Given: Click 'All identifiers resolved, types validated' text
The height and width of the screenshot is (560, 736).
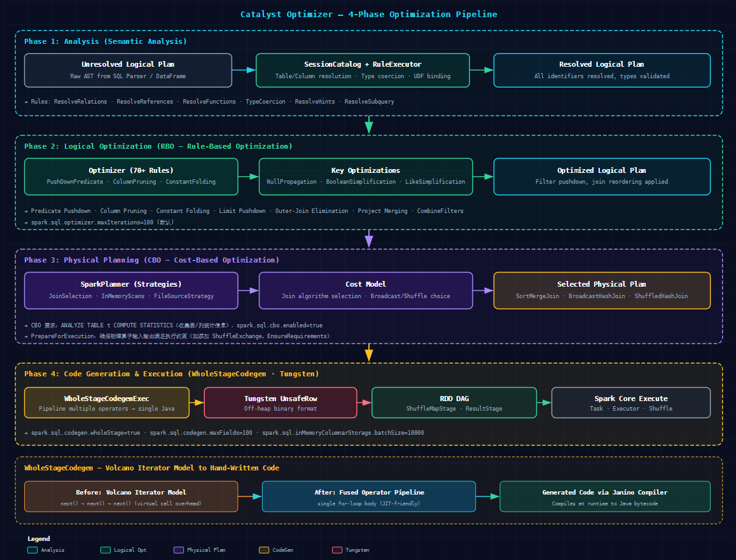Looking at the screenshot, I should (602, 76).
